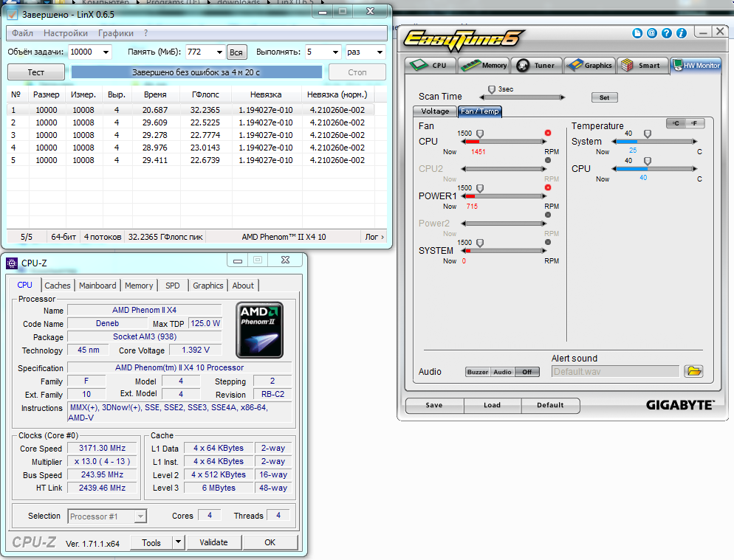The height and width of the screenshot is (560, 734).
Task: Open the SPD tab in CPU-Z
Action: click(x=172, y=286)
